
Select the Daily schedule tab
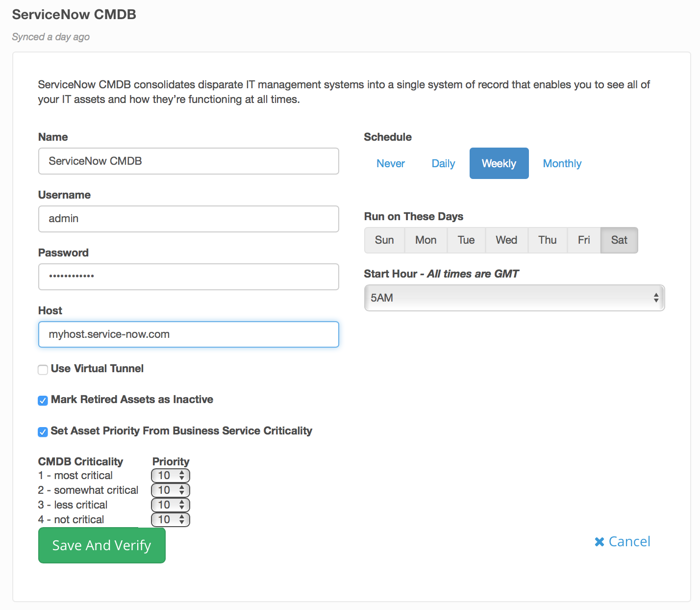(x=443, y=163)
